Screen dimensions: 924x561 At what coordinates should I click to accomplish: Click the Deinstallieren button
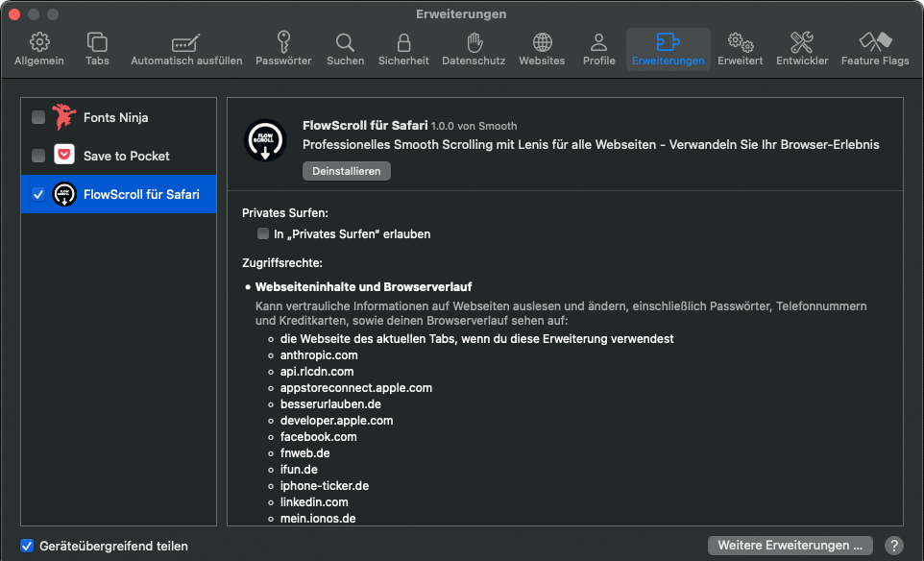pos(346,171)
